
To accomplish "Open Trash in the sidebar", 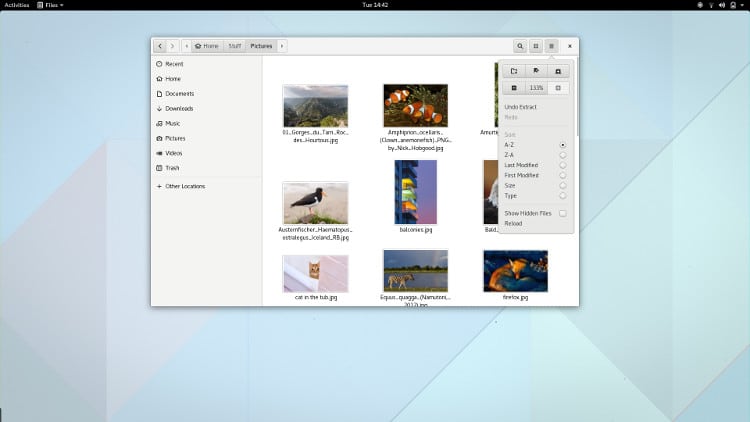I will (174, 168).
